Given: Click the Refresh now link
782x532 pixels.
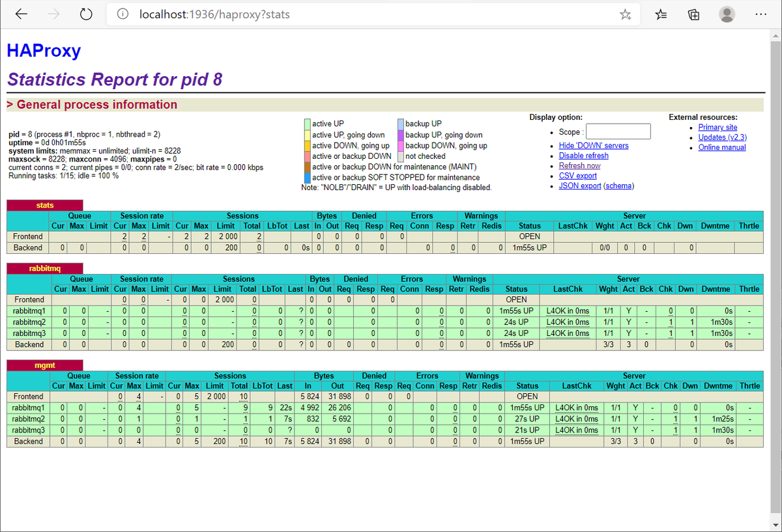Looking at the screenshot, I should (x=580, y=165).
